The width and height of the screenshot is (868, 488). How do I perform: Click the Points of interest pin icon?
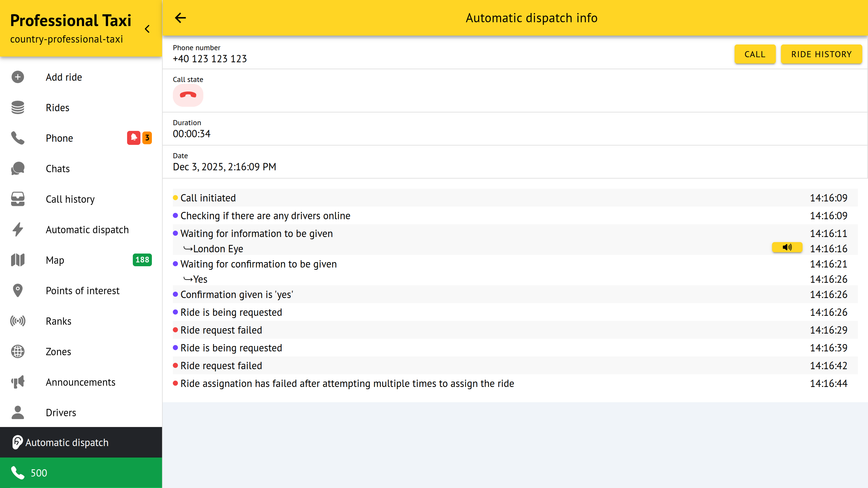pyautogui.click(x=17, y=290)
